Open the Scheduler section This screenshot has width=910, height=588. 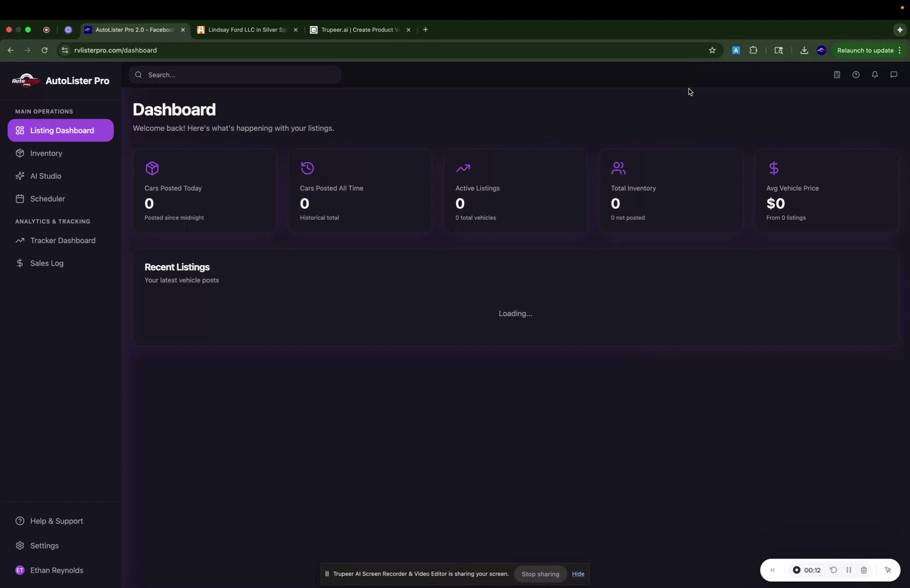(47, 199)
